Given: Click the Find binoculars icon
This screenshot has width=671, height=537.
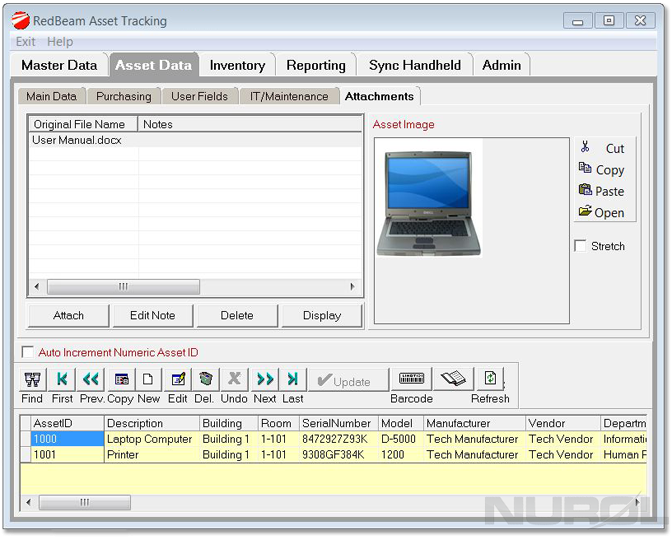Looking at the screenshot, I should 33,379.
